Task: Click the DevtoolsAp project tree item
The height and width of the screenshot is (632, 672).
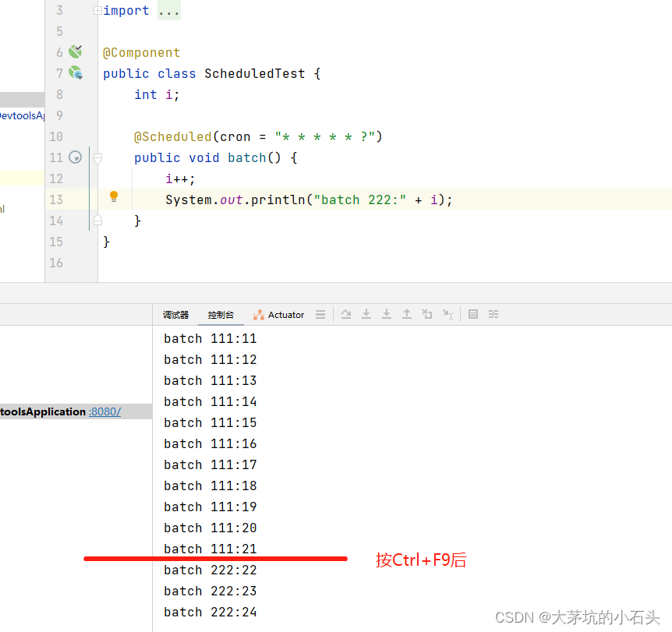Action: tap(21, 115)
